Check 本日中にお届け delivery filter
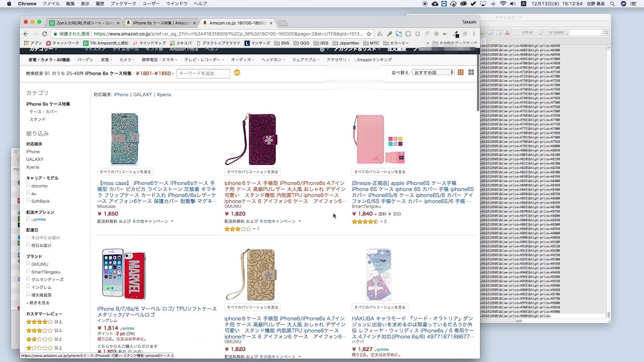 coord(28,237)
